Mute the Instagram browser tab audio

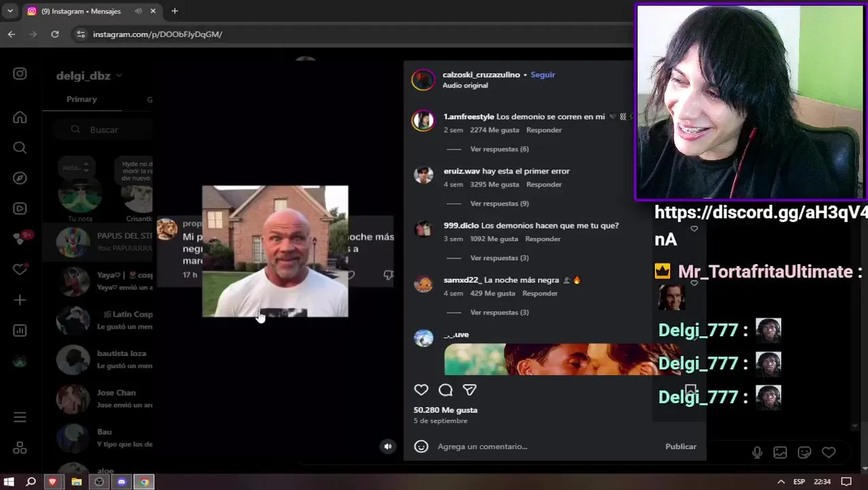(139, 11)
